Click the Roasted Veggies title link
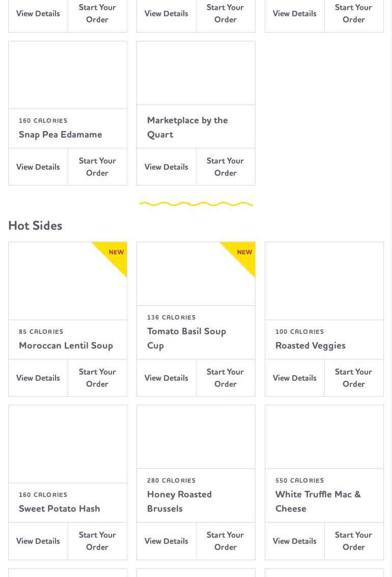Viewport: 392px width, 577px height. [x=310, y=346]
